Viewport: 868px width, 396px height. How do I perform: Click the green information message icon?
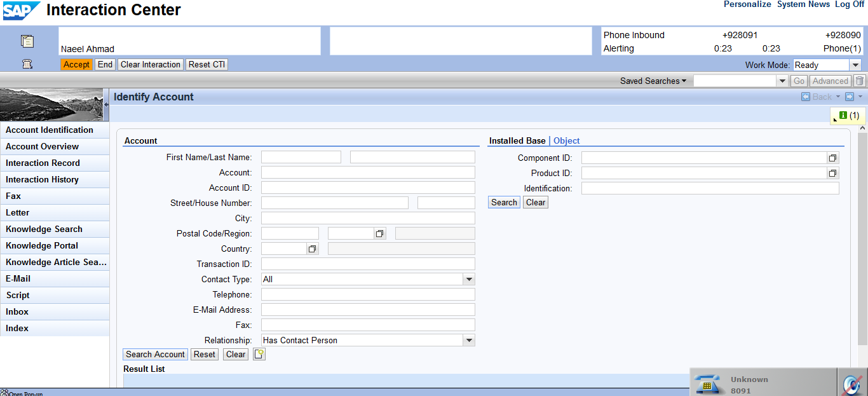pyautogui.click(x=843, y=115)
